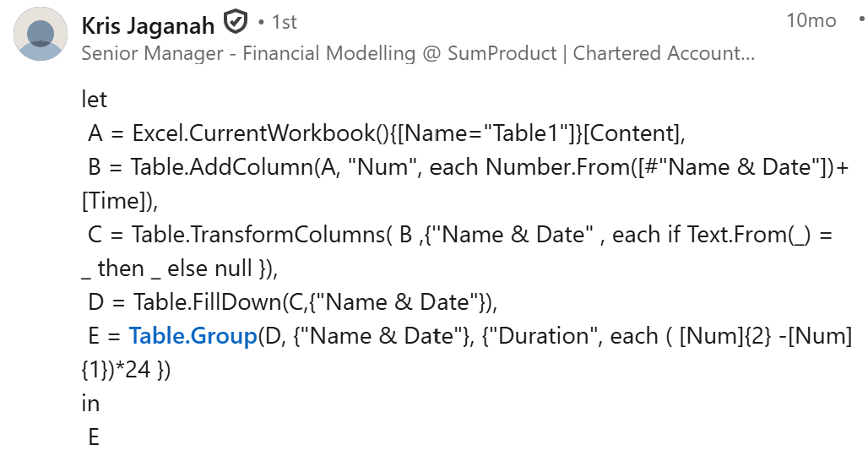This screenshot has height=461, width=868.
Task: Click the truncated 'Chartered Account…' headline text
Action: [664, 53]
